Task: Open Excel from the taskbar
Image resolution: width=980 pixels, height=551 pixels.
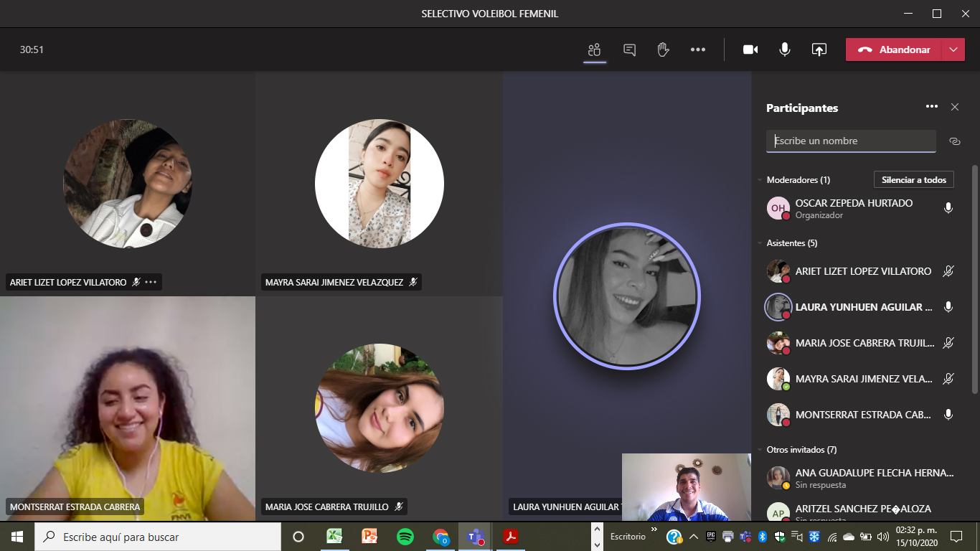Action: pos(334,537)
